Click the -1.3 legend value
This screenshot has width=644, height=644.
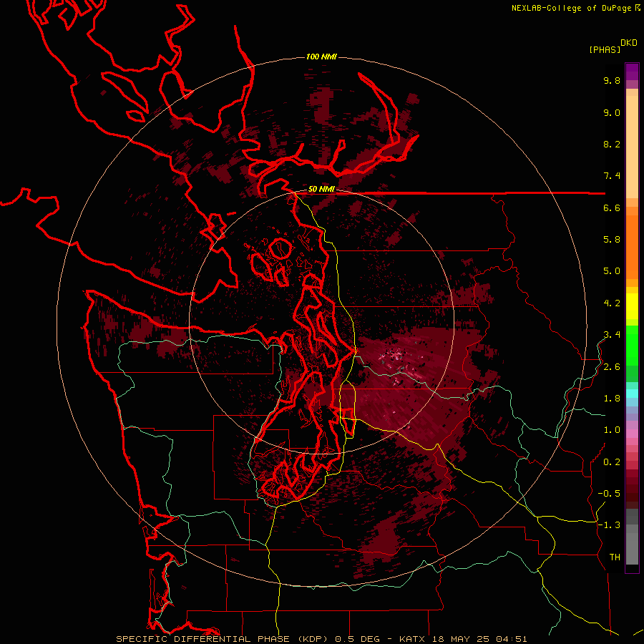(609, 525)
